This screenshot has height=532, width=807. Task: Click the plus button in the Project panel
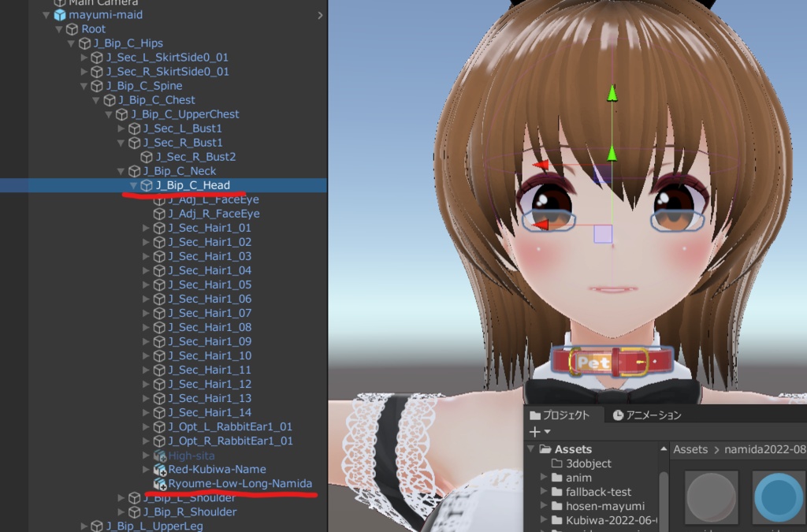pyautogui.click(x=534, y=430)
